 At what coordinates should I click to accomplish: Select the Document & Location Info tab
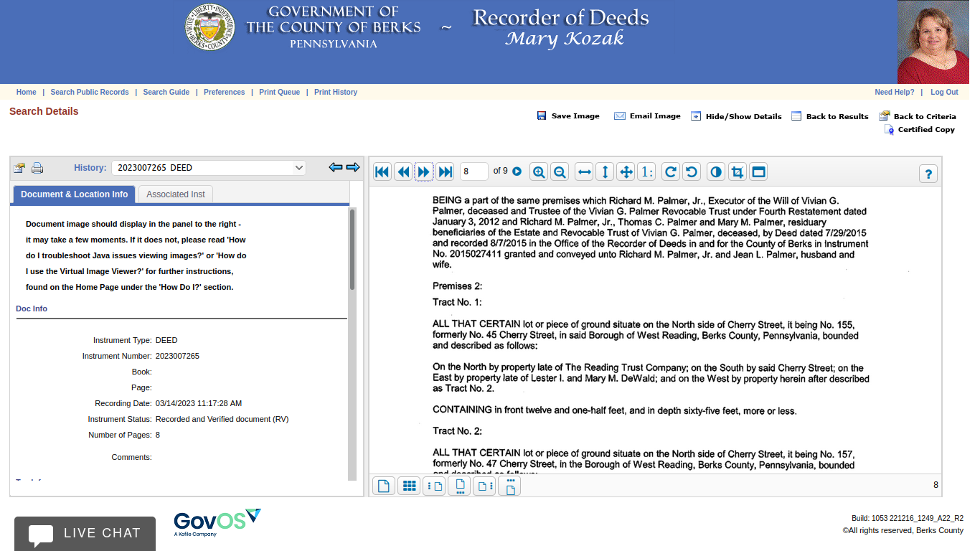tap(75, 194)
